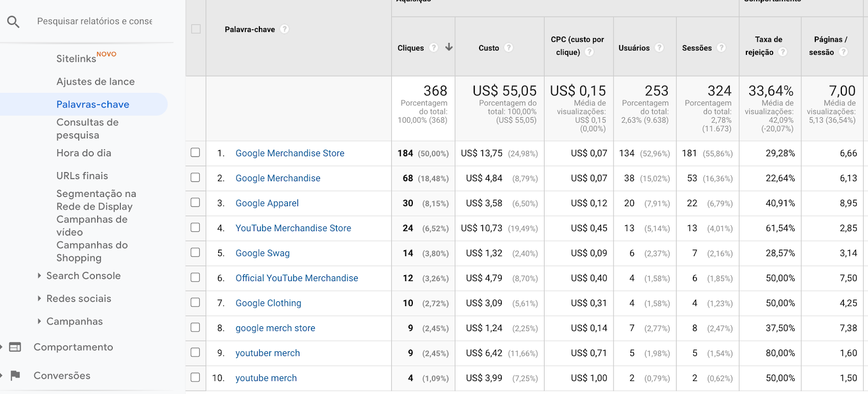Expand the Conversões menu arrow

point(2,375)
